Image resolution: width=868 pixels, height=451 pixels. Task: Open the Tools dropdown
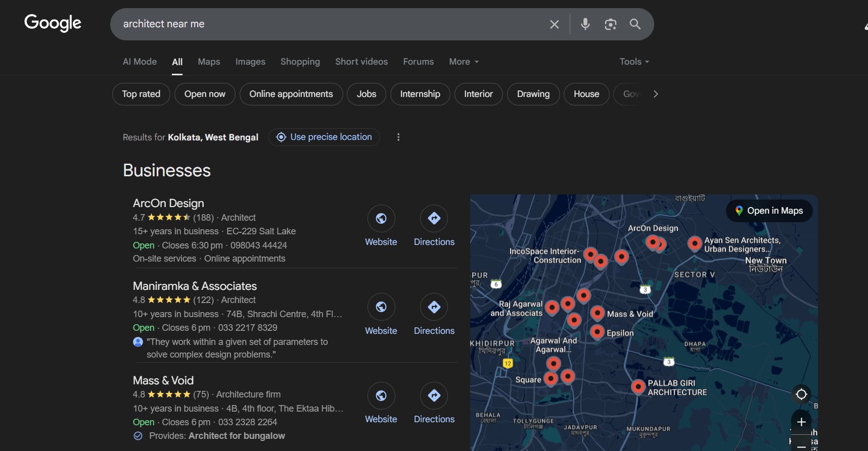point(634,62)
